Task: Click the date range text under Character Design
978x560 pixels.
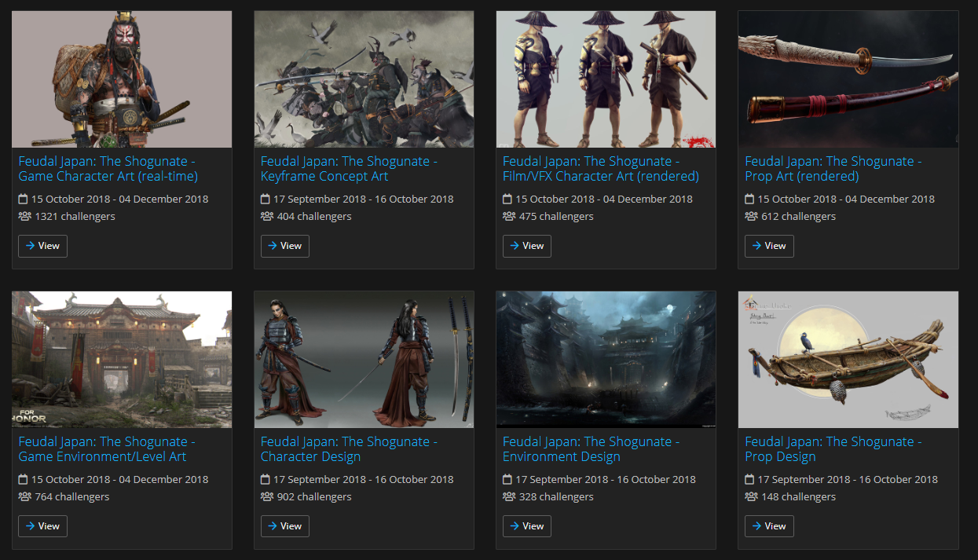Action: tap(364, 479)
